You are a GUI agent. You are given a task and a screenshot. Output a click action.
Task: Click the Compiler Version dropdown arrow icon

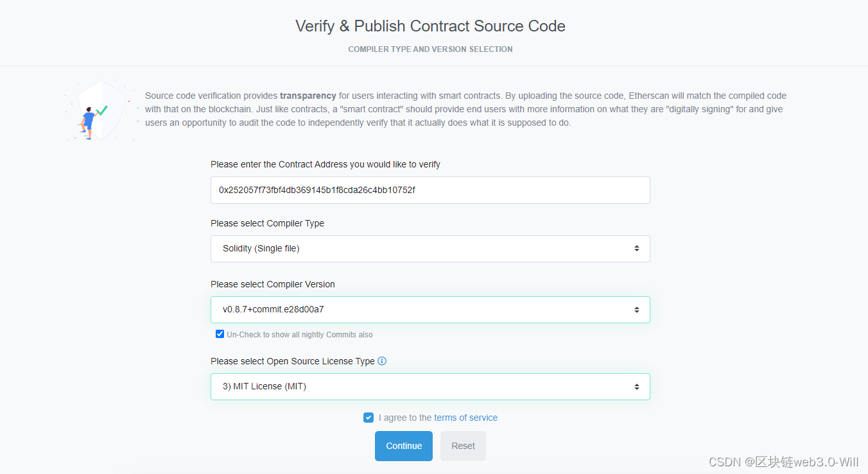coord(636,310)
